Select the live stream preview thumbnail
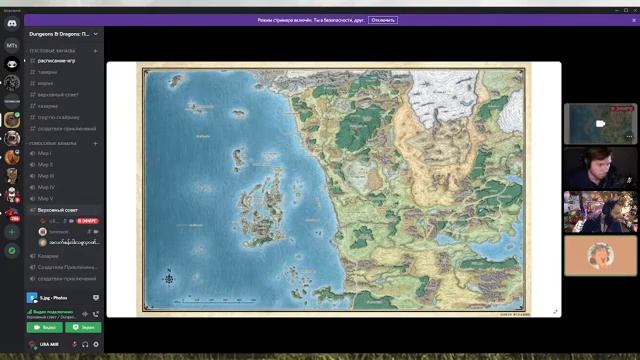 pos(600,124)
